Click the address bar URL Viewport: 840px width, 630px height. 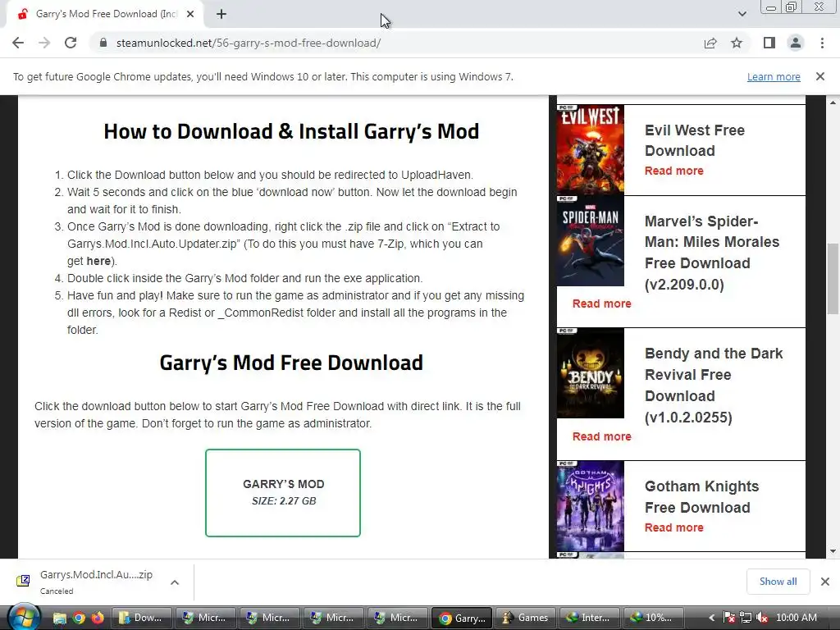pos(249,43)
